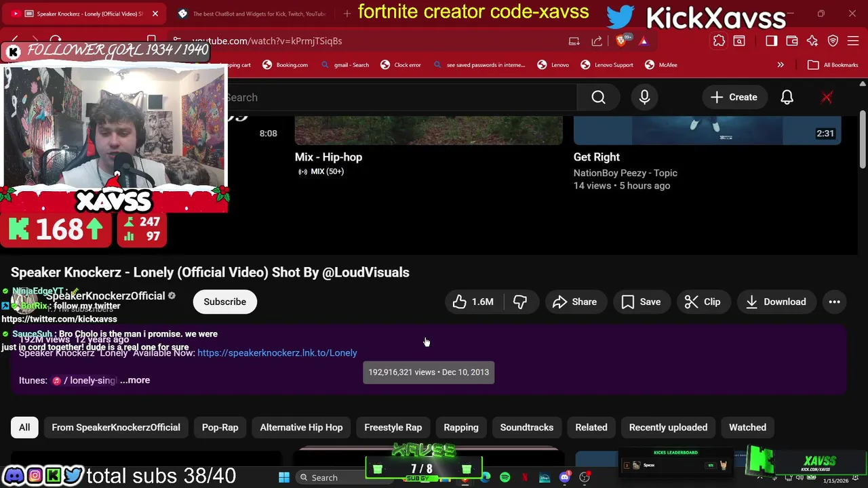This screenshot has width=868, height=488.
Task: Open the Create menu button
Action: click(x=734, y=98)
